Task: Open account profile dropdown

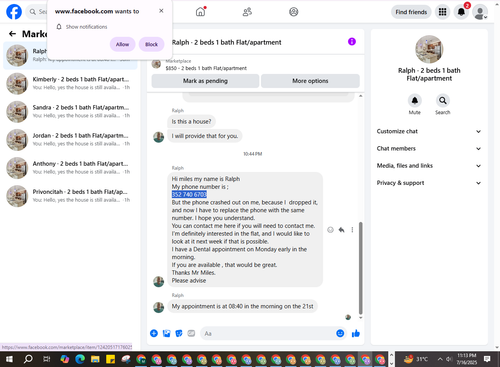Action: 480,12
